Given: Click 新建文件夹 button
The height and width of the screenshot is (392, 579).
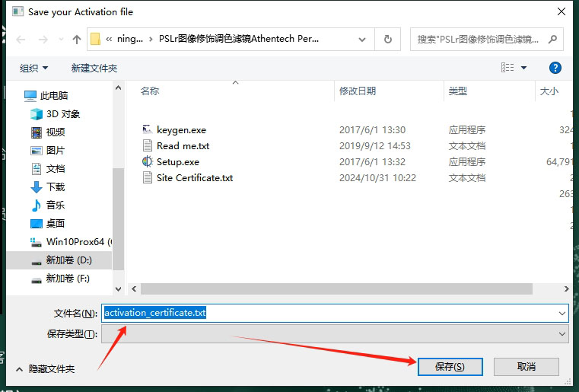Looking at the screenshot, I should (94, 68).
